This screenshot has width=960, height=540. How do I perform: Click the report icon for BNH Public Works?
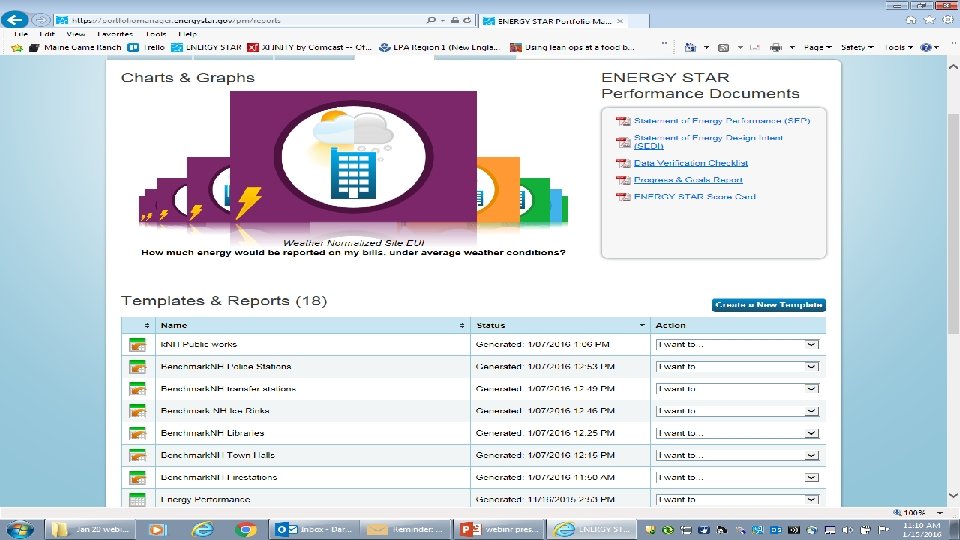(x=138, y=345)
